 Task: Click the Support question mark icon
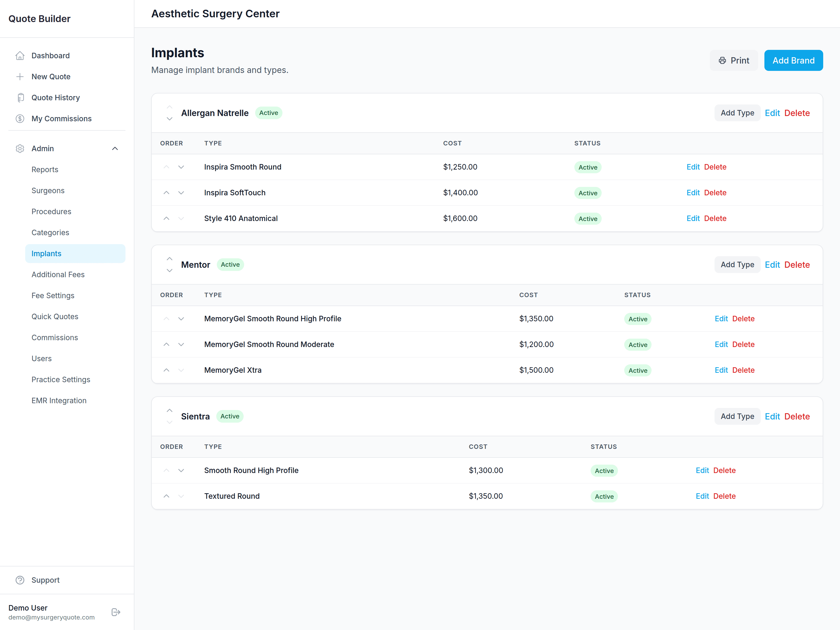coord(20,580)
